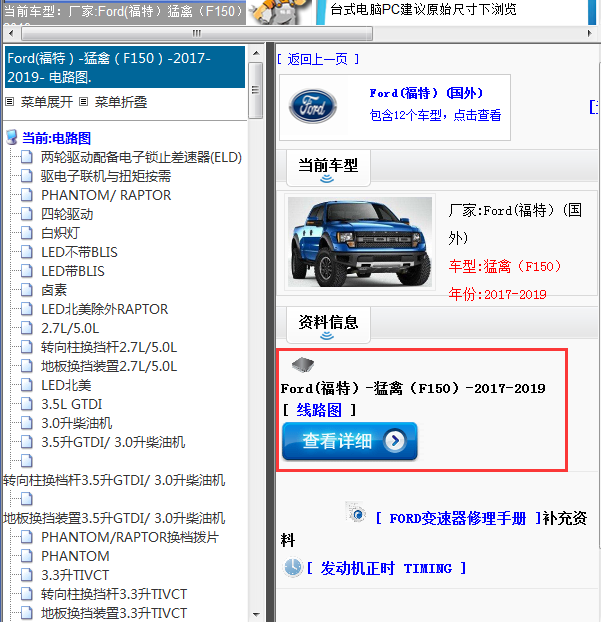Image resolution: width=601 pixels, height=622 pixels.
Task: Click page icon beside 两轮驱动配备电子锁止差速器(ELD)
Action: [x=27, y=157]
